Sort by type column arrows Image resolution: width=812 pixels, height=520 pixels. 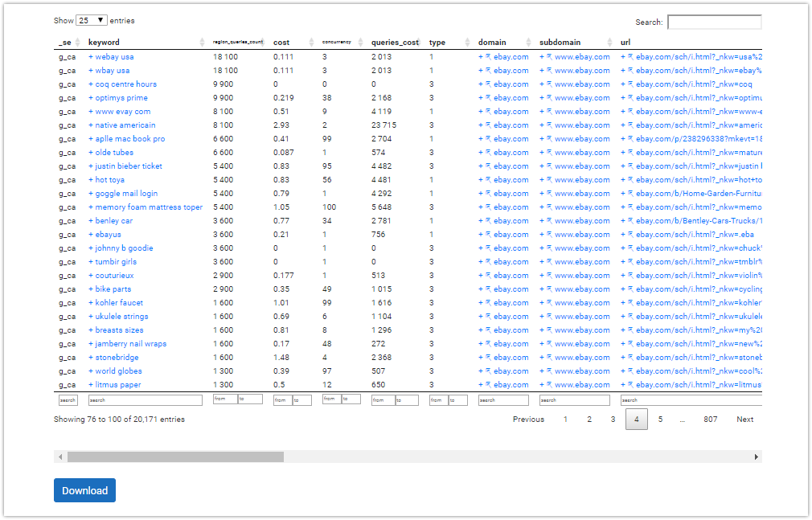[x=467, y=43]
